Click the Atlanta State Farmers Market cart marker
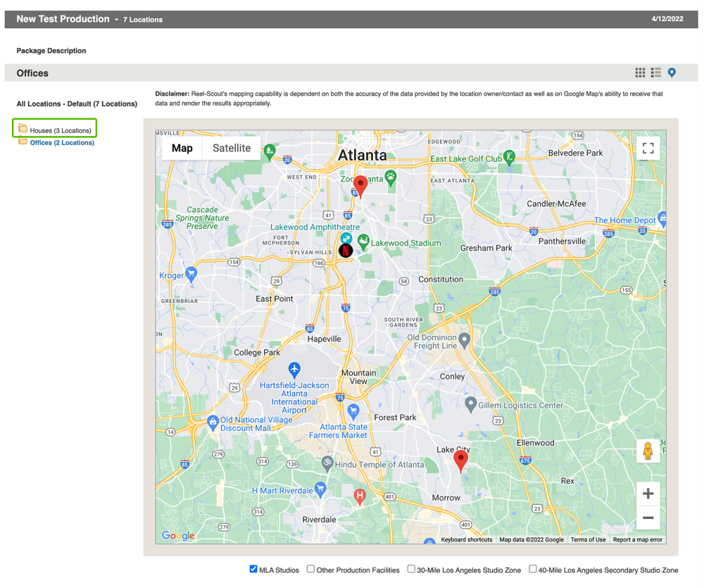The width and height of the screenshot is (704, 588). coord(353,411)
